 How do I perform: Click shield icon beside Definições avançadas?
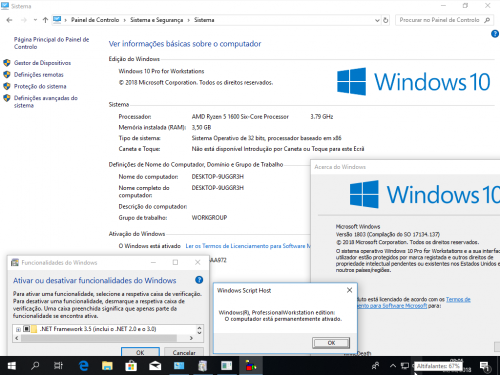[7, 98]
